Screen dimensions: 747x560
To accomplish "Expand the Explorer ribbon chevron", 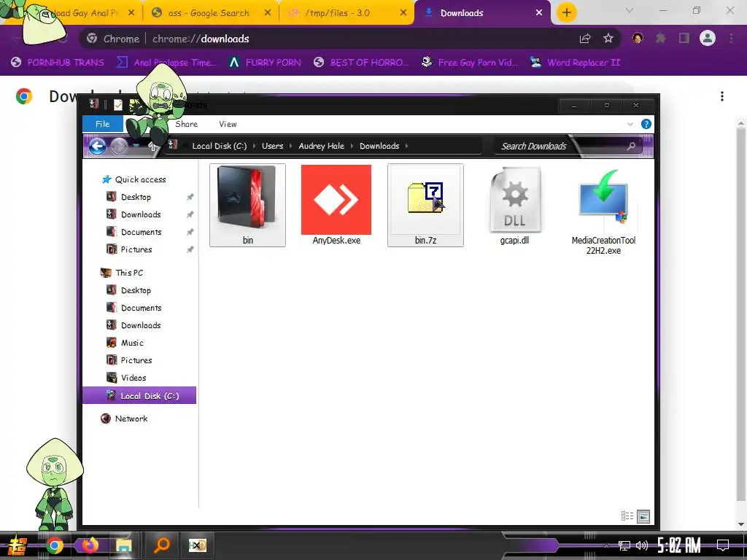I will [x=630, y=124].
